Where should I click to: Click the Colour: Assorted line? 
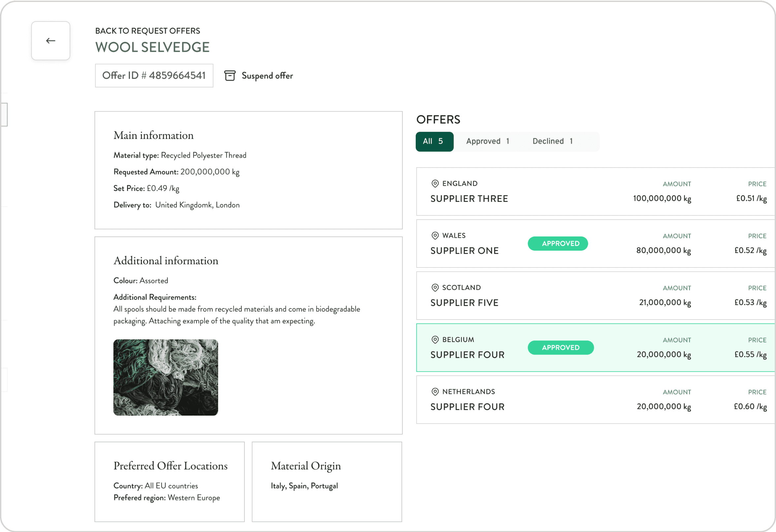click(x=141, y=281)
